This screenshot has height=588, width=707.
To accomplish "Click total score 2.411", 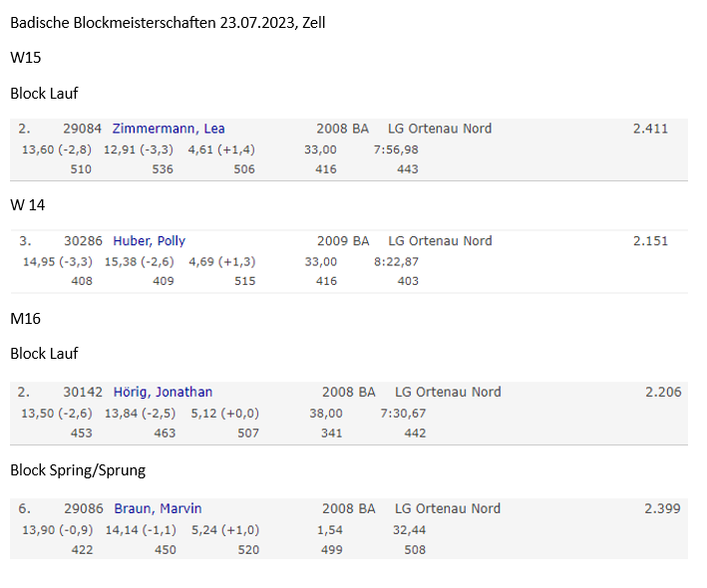I will point(650,129).
